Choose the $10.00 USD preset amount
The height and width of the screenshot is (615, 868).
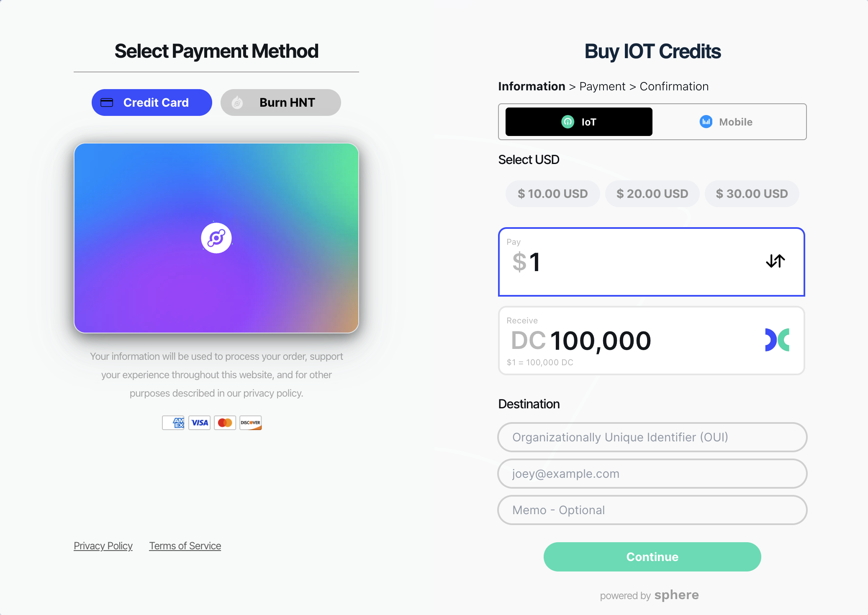[x=552, y=194]
